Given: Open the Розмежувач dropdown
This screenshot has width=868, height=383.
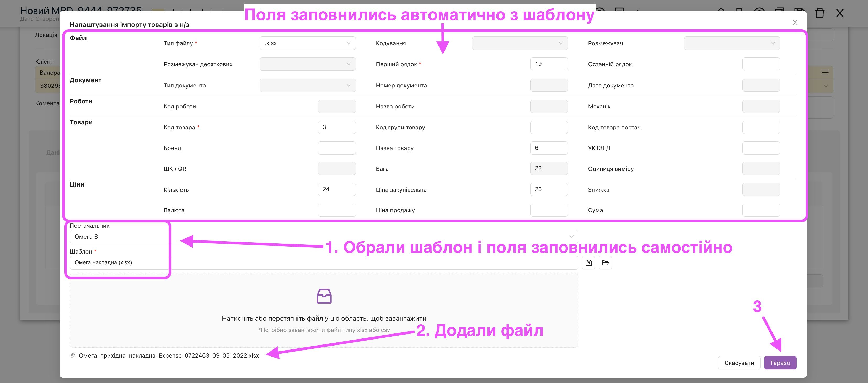Looking at the screenshot, I should [x=732, y=43].
